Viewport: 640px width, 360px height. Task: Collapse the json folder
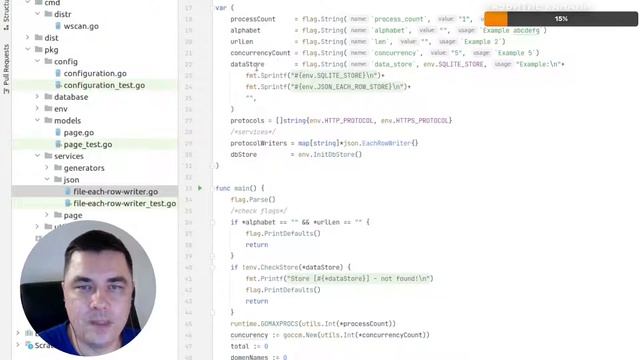pyautogui.click(x=47, y=180)
